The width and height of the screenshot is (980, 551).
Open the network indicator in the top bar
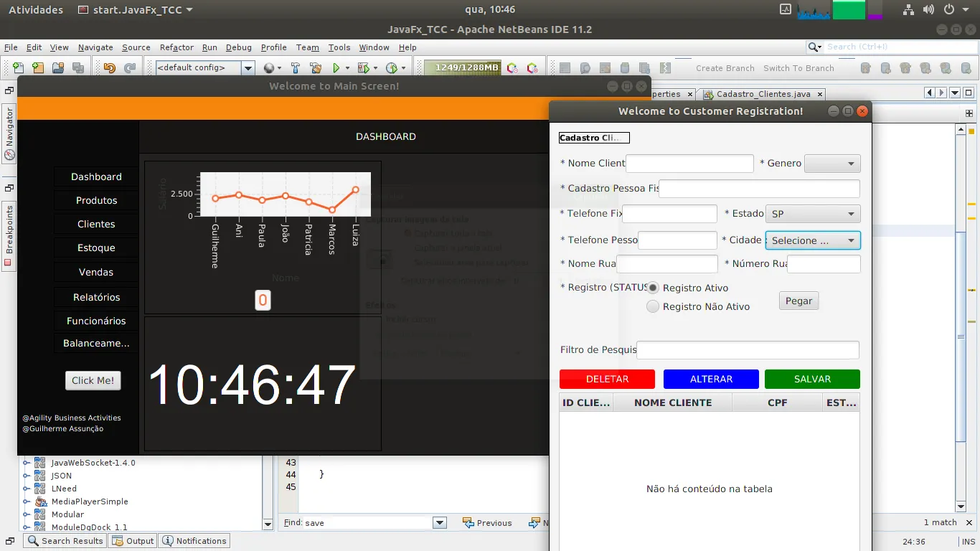(908, 10)
